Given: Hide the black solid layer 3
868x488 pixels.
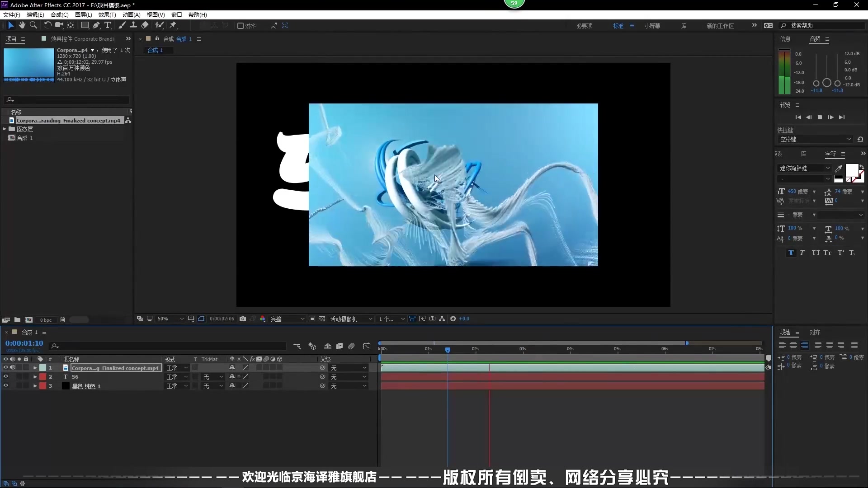Looking at the screenshot, I should tap(6, 386).
